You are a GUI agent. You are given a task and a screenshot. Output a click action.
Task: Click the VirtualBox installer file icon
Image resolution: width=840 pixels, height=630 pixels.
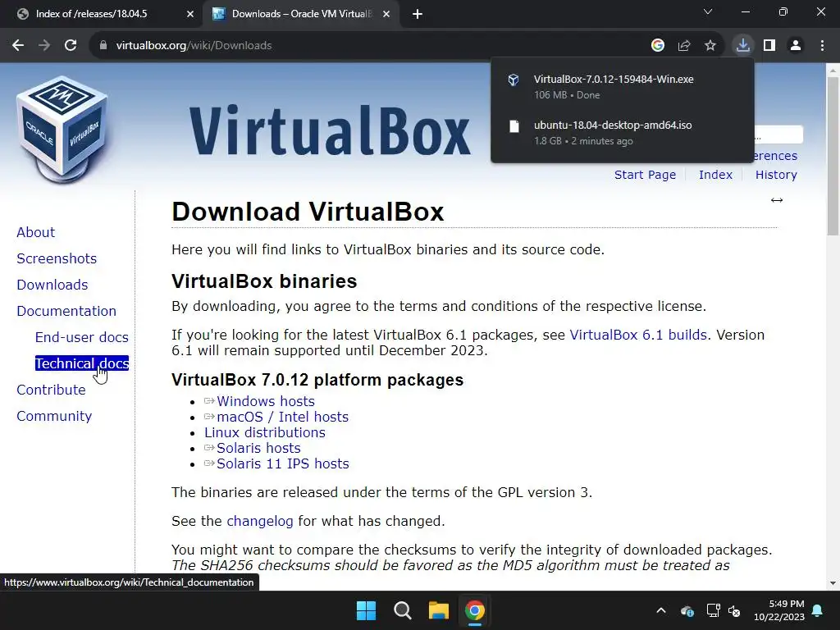[x=514, y=80]
